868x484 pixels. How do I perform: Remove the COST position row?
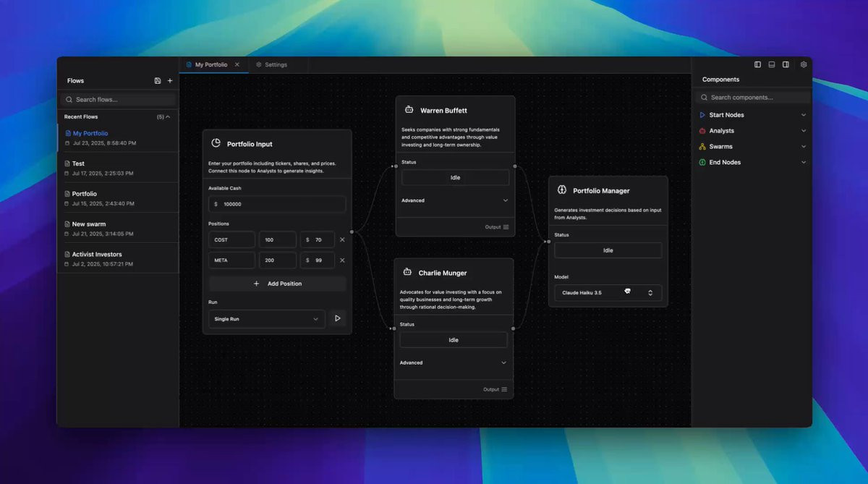click(342, 239)
